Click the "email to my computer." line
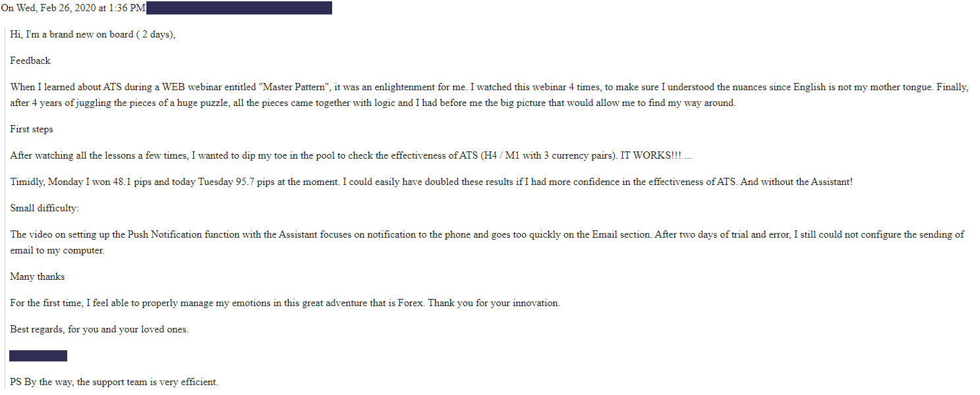980x395 pixels. [57, 250]
